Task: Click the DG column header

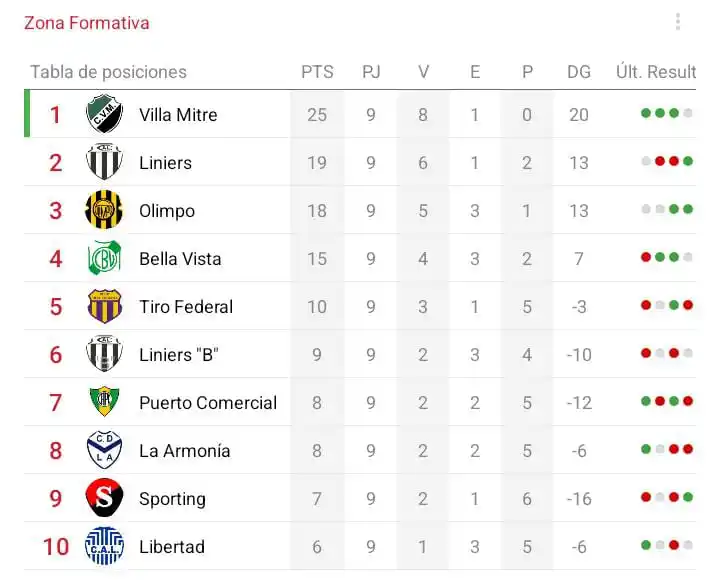Action: click(579, 72)
